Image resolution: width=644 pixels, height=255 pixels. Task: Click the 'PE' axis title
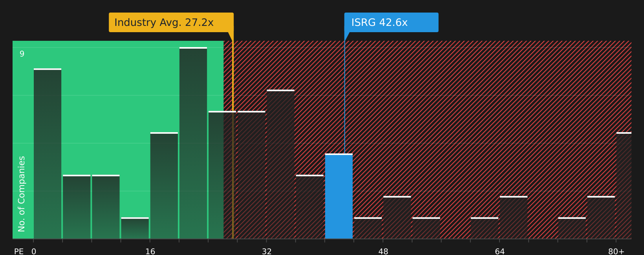(19, 251)
